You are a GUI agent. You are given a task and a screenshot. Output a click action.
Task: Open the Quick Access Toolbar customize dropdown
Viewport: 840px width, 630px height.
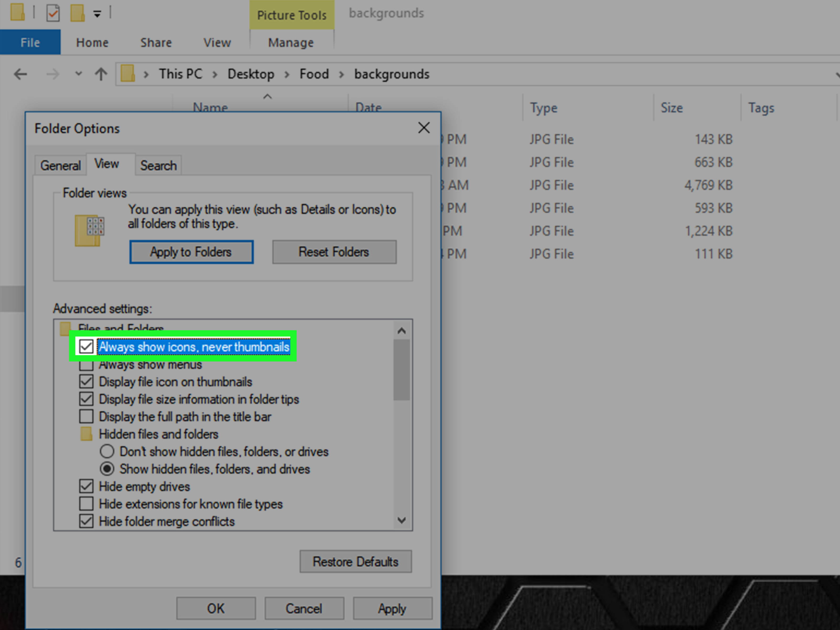(x=98, y=14)
